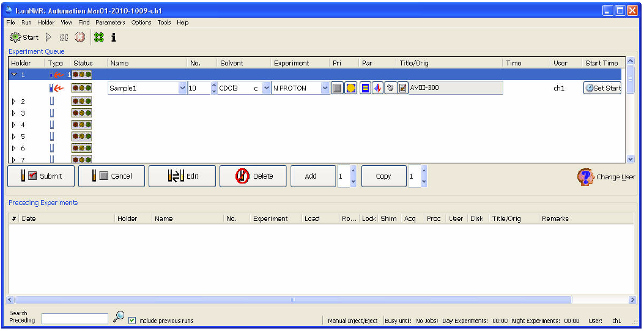Expand holder 2 in the queue
Image resolution: width=644 pixels, height=331 pixels.
[13, 102]
